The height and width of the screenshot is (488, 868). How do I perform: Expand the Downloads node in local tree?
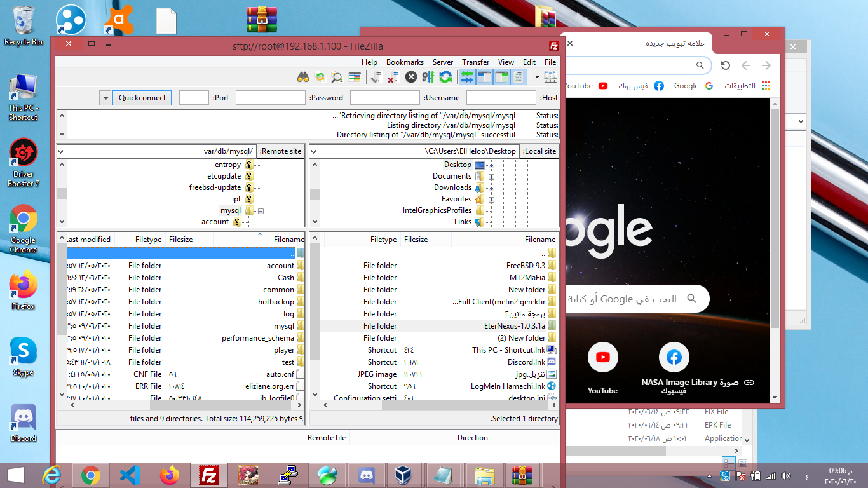491,188
